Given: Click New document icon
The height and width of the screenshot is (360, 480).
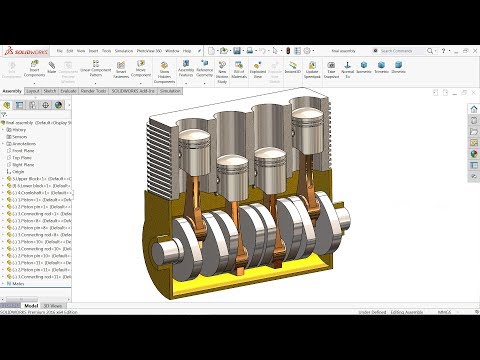Looking at the screenshot, I should pyautogui.click(x=211, y=51).
